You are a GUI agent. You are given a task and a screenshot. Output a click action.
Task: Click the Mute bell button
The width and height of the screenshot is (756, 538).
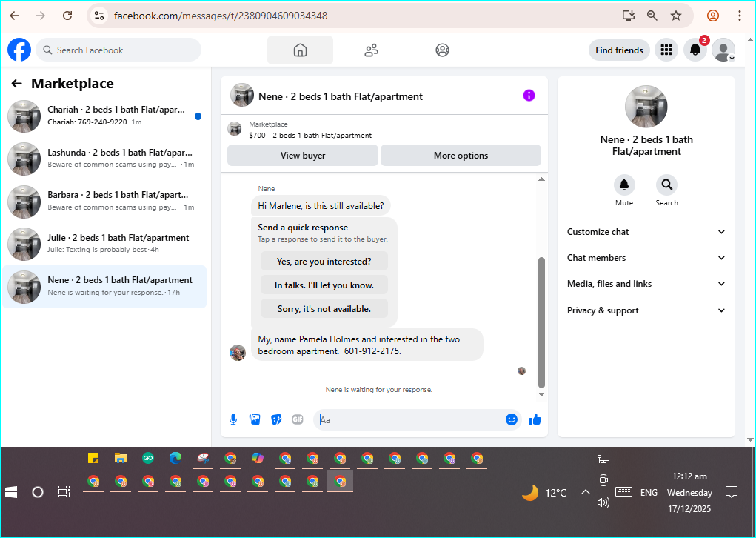624,185
